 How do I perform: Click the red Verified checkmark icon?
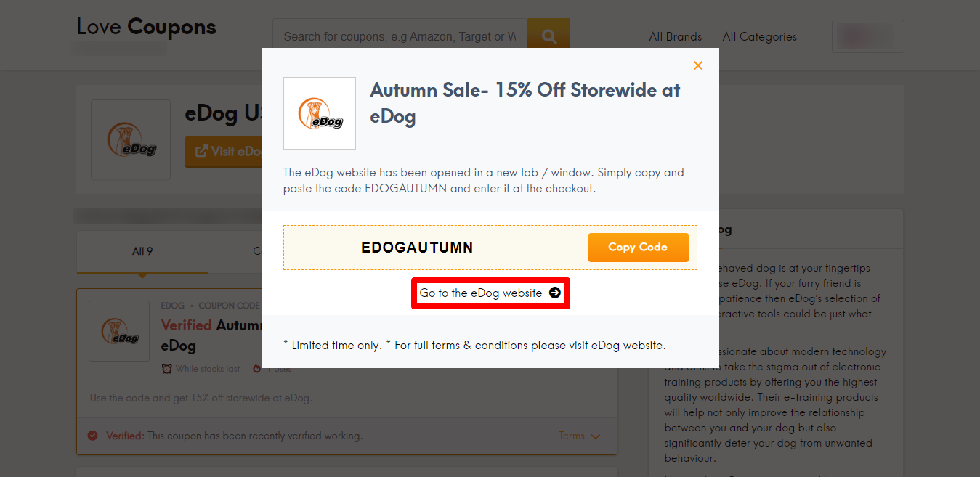tap(92, 436)
